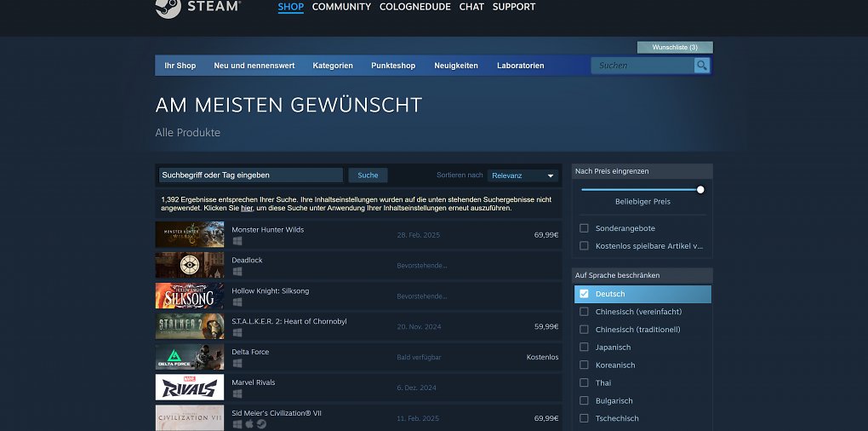Open Deadlock game thumbnail

click(189, 265)
